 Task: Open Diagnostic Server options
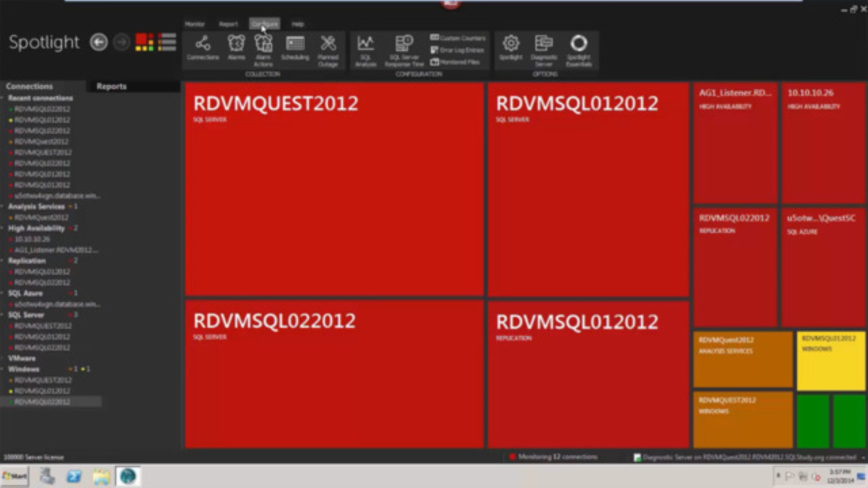544,47
